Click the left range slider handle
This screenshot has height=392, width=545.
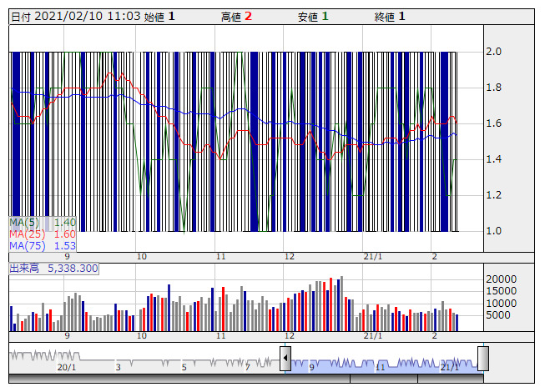click(x=285, y=359)
